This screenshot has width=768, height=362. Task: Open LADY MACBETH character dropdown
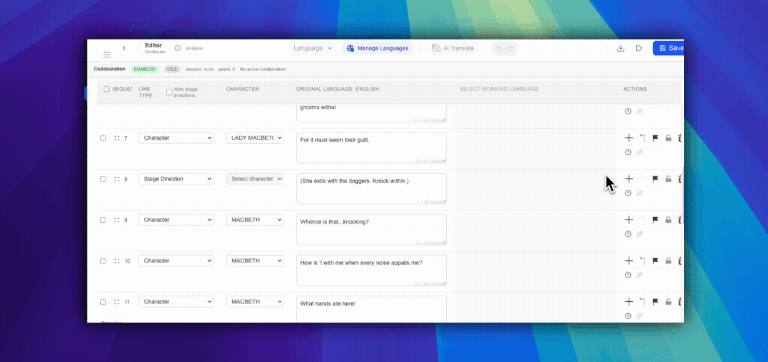(255, 138)
